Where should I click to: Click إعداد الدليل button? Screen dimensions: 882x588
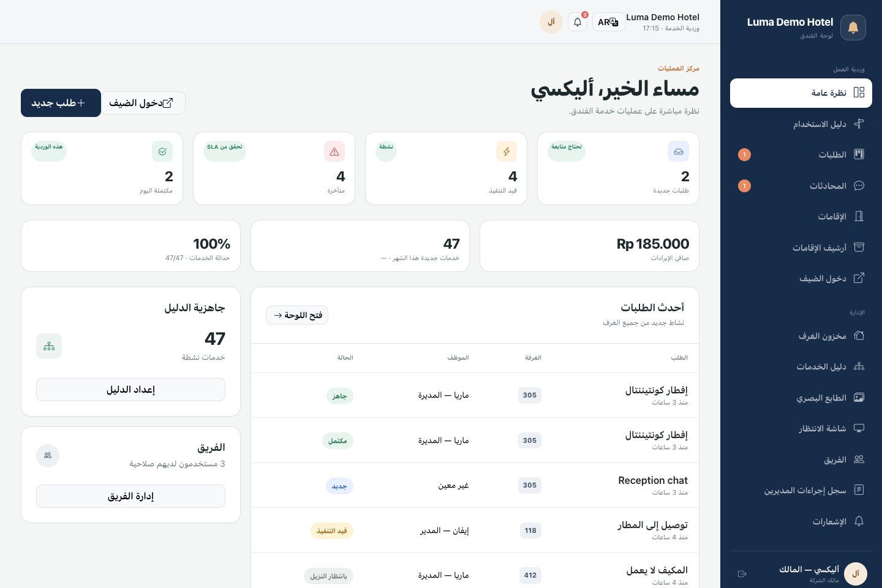(130, 390)
